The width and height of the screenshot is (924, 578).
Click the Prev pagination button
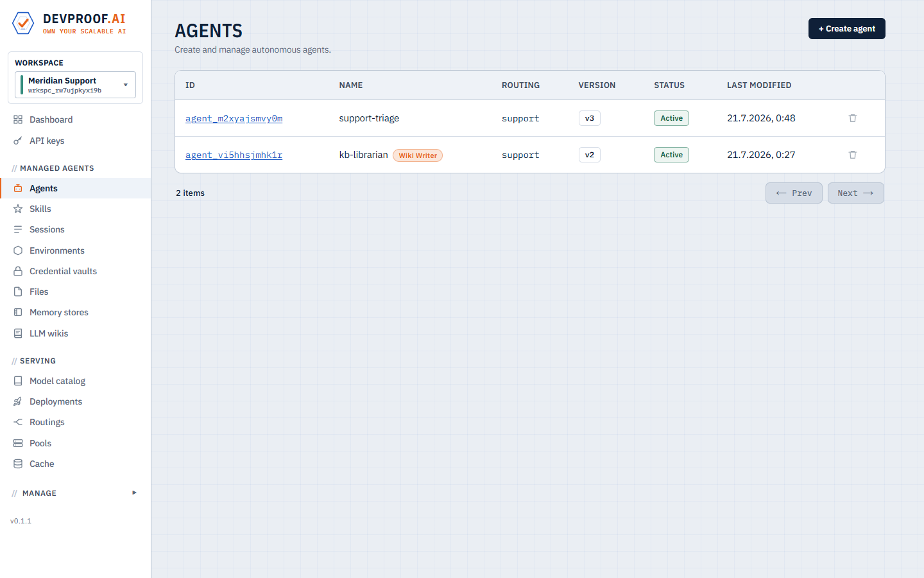tap(794, 193)
